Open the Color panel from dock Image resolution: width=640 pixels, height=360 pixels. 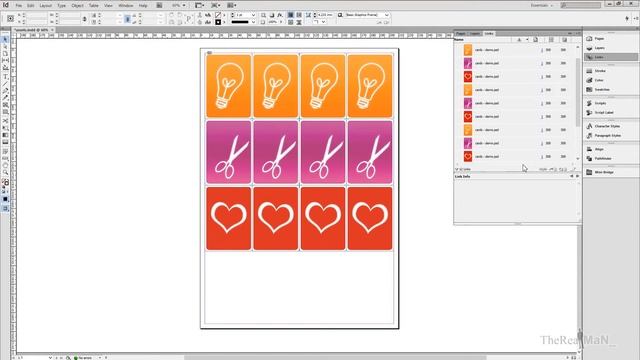[611, 80]
